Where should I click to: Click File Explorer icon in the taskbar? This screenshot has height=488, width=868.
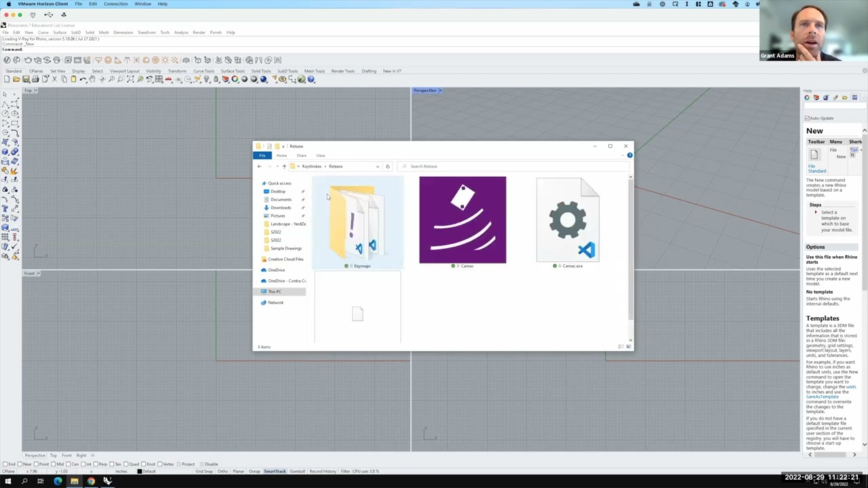pos(74,481)
